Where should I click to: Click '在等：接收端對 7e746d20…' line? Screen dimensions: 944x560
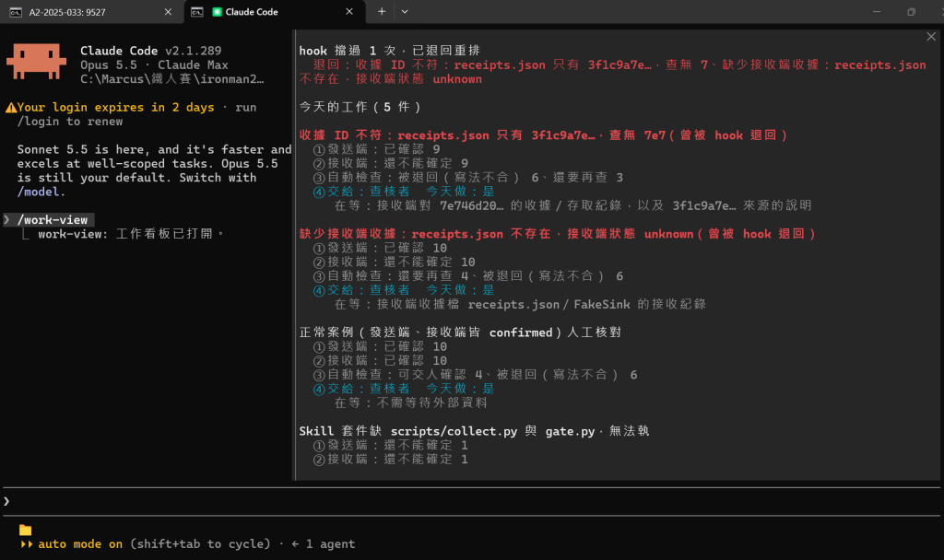tap(572, 205)
